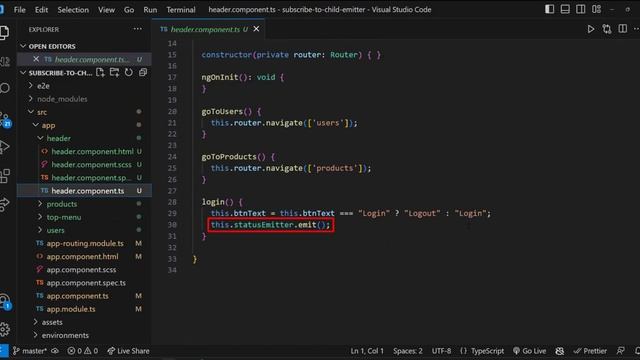Viewport: 640px width, 360px height.
Task: Start Live Share from status bar
Action: point(128,351)
